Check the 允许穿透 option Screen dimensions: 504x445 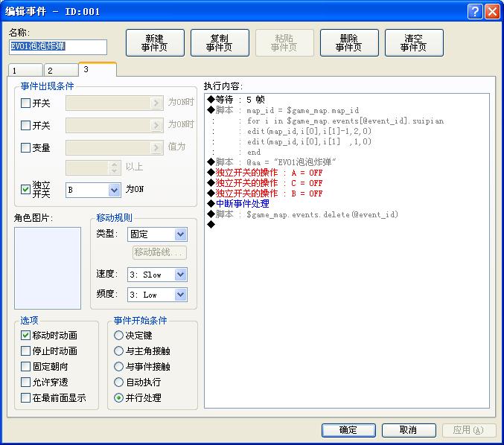[x=25, y=382]
